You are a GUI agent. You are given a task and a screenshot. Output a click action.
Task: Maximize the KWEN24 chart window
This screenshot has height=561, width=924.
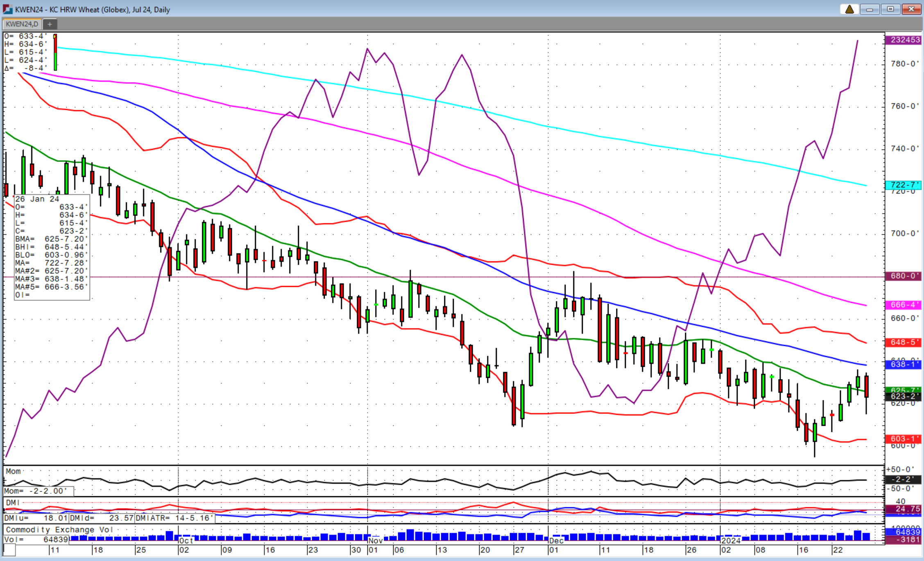890,9
